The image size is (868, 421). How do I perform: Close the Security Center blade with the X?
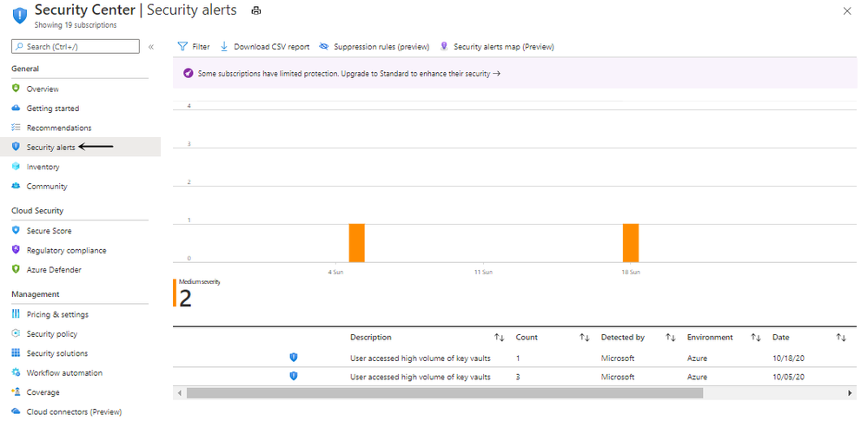pos(847,11)
